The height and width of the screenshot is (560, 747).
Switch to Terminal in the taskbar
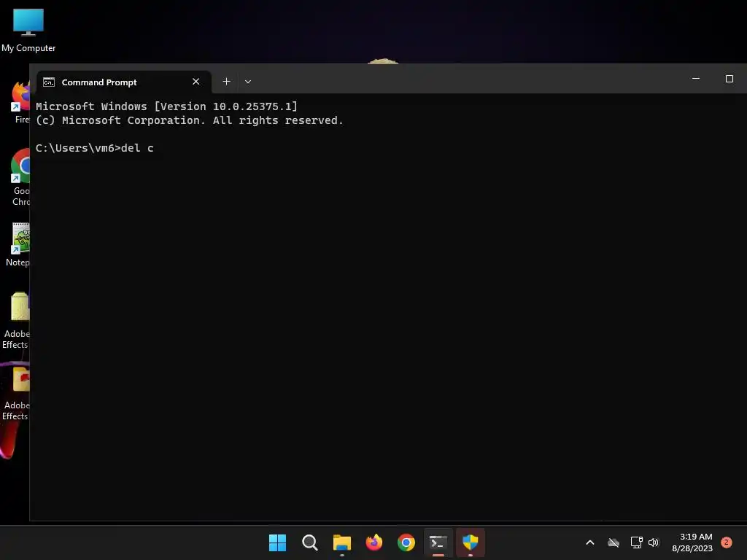[x=438, y=542]
